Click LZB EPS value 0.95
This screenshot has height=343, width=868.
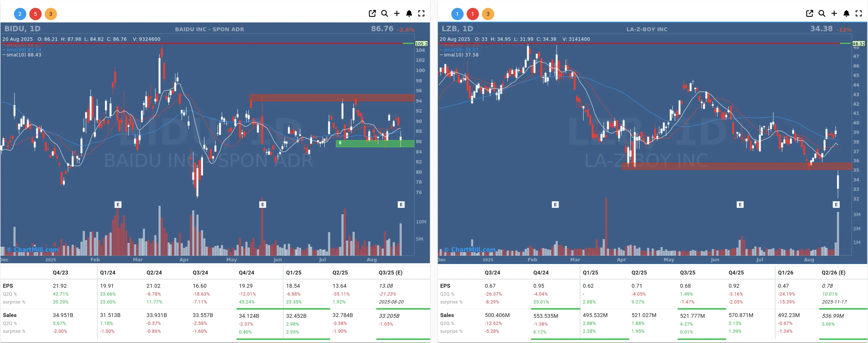point(538,286)
